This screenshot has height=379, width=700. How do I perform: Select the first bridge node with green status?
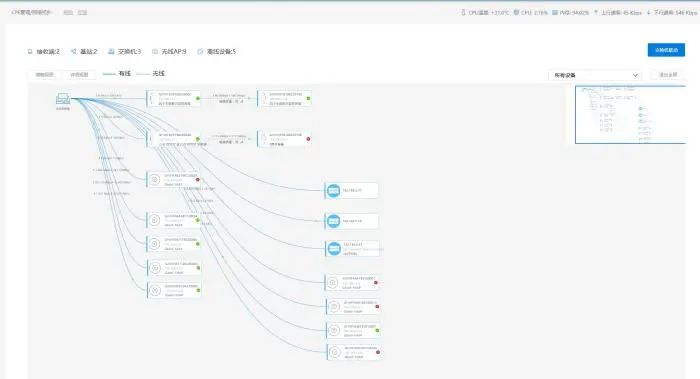click(x=173, y=98)
